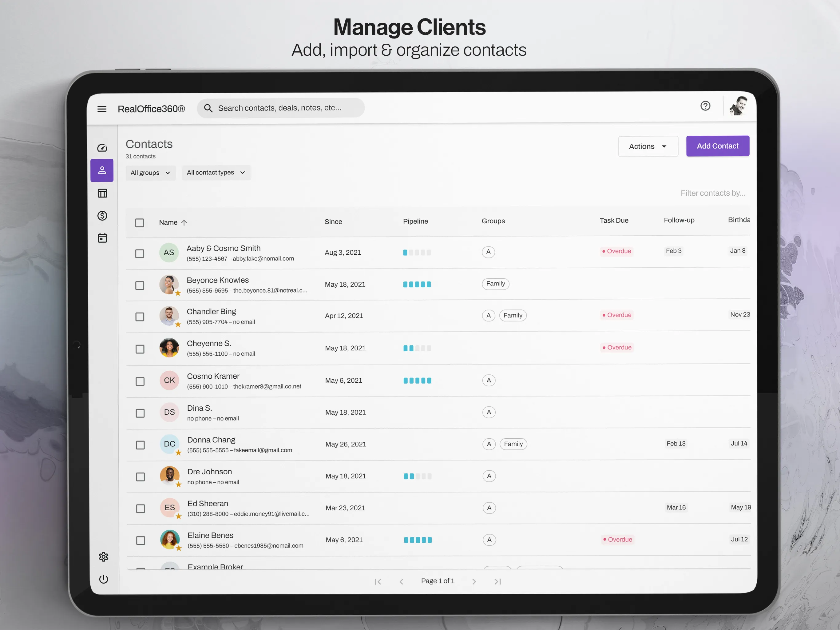The image size is (840, 630).
Task: Go to last page icon
Action: click(x=498, y=581)
